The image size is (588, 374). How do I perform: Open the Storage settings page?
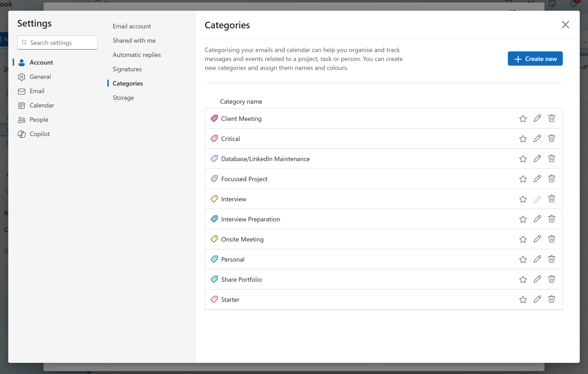click(123, 98)
